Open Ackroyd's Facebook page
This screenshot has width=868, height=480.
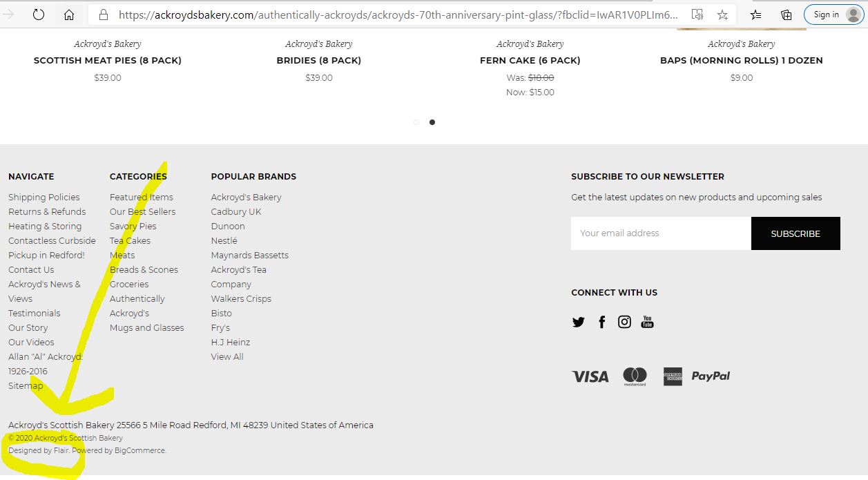(602, 322)
